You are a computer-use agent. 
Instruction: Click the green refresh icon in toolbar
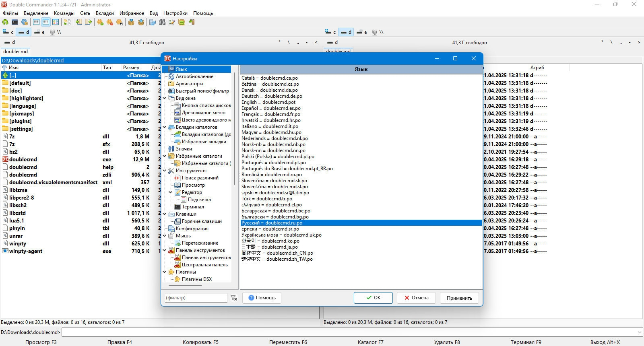pyautogui.click(x=5, y=22)
